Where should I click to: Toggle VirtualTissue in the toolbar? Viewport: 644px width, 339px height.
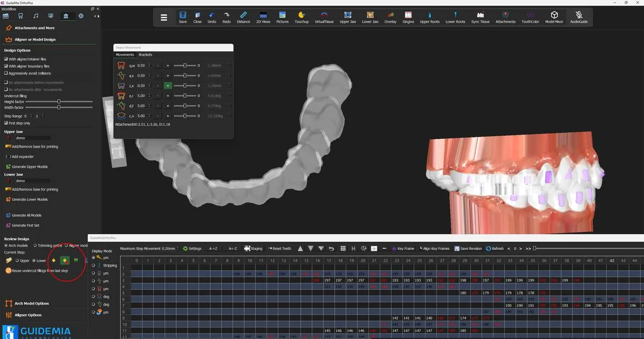pos(324,17)
